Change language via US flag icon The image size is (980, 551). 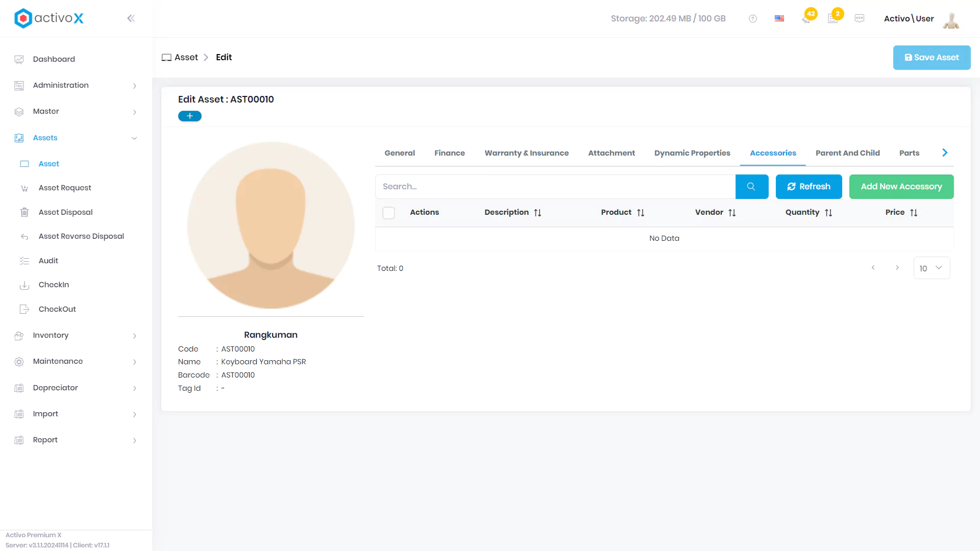point(779,18)
